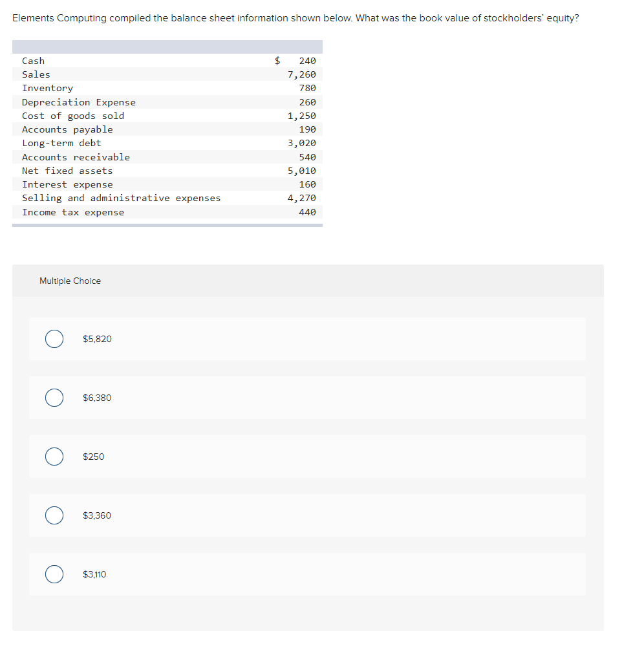The height and width of the screenshot is (646, 644).
Task: Select the $3,360 answer radio button
Action: pos(54,515)
